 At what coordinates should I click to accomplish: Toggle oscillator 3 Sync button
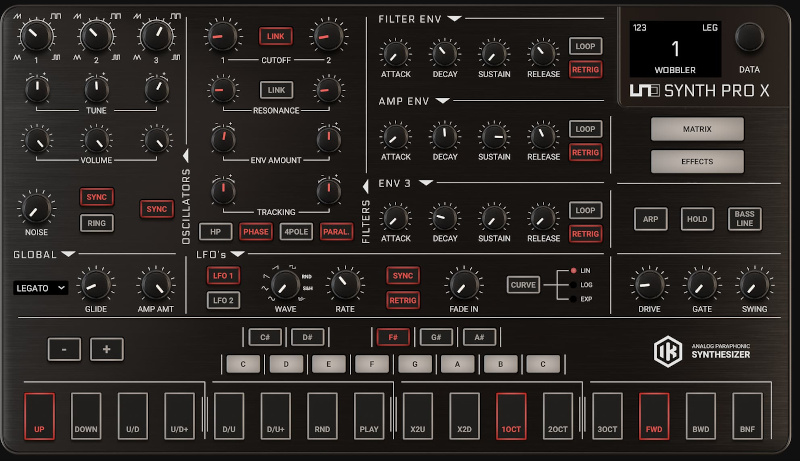(157, 209)
